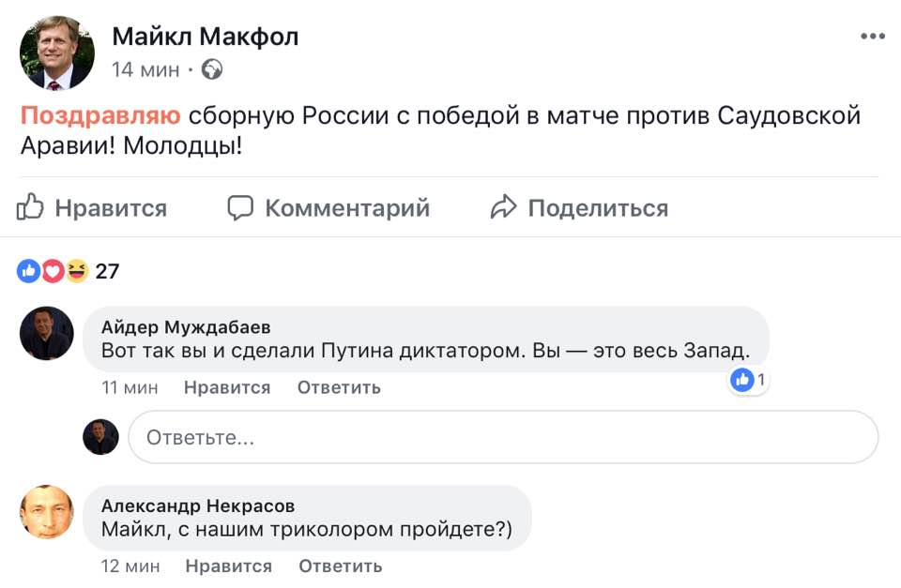View the 27 reactions count

click(x=108, y=271)
